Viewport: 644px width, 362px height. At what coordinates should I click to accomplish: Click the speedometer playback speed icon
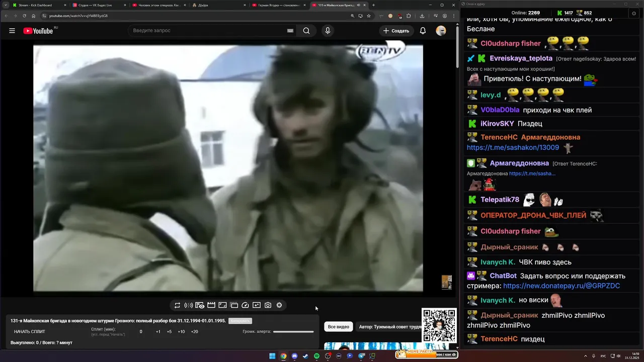tap(245, 305)
